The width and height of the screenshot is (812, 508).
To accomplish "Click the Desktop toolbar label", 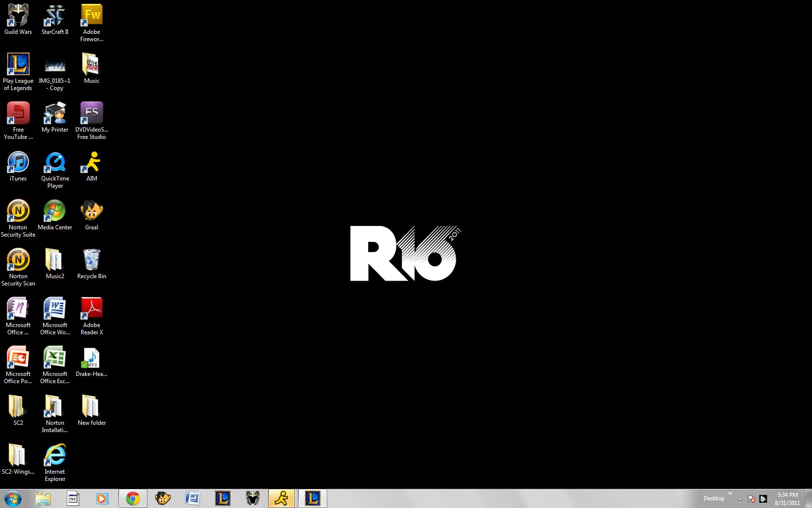I will [x=713, y=498].
